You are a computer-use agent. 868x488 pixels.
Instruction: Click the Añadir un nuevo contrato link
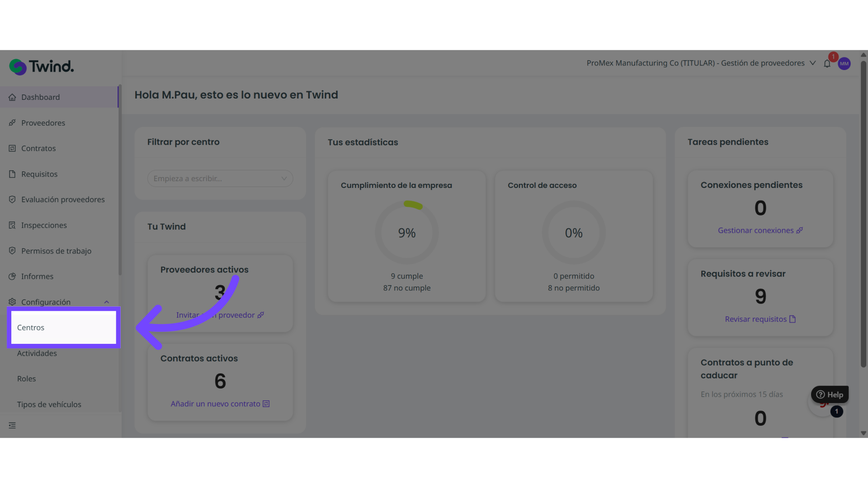(x=220, y=404)
